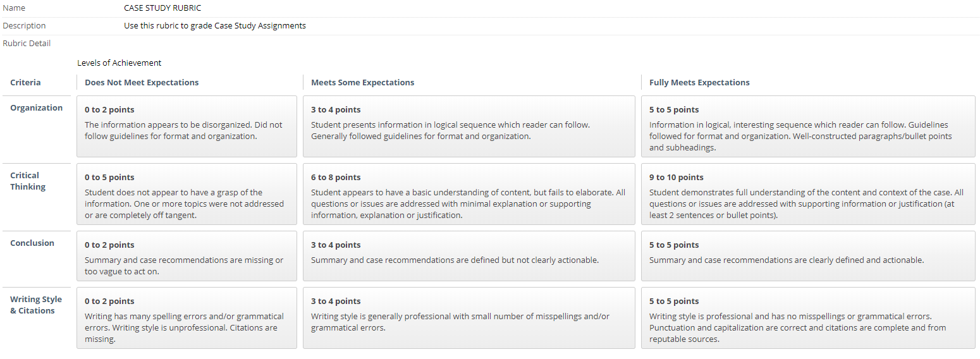
Task: Choose Critical Thinking 6 to 8 points cell
Action: click(469, 194)
